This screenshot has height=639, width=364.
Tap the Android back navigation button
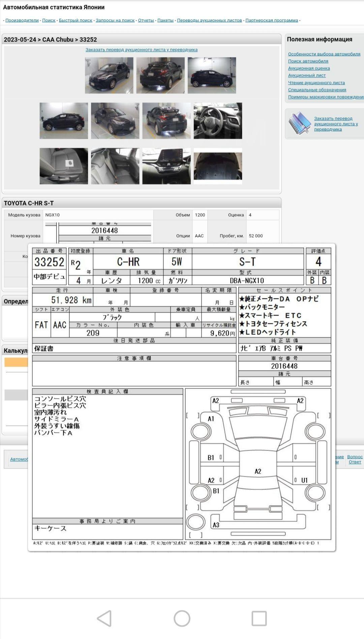point(104,618)
